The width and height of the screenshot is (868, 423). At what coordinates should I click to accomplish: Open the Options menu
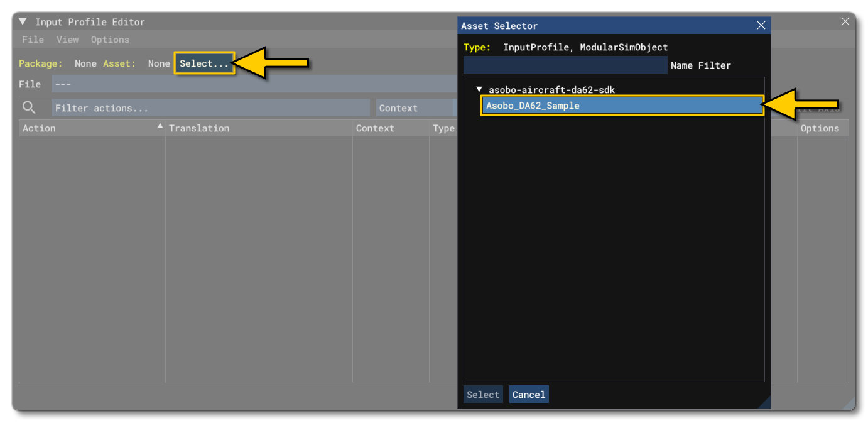click(x=110, y=39)
